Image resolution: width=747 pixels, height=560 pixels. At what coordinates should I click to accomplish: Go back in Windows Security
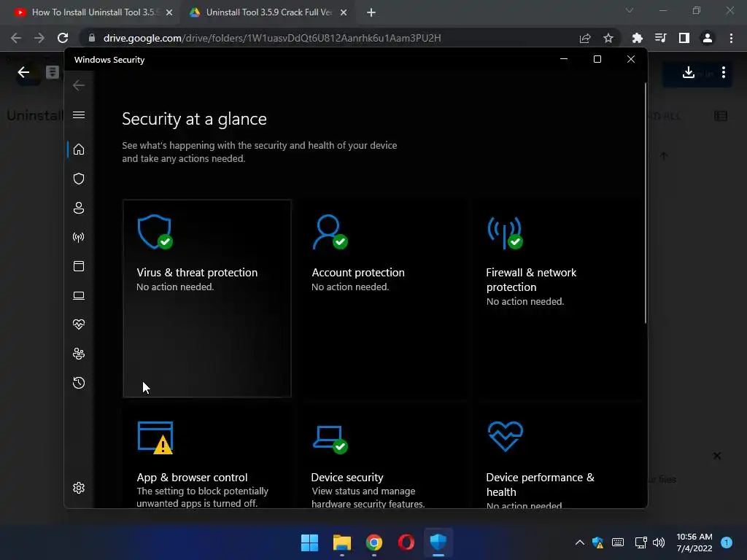[79, 85]
